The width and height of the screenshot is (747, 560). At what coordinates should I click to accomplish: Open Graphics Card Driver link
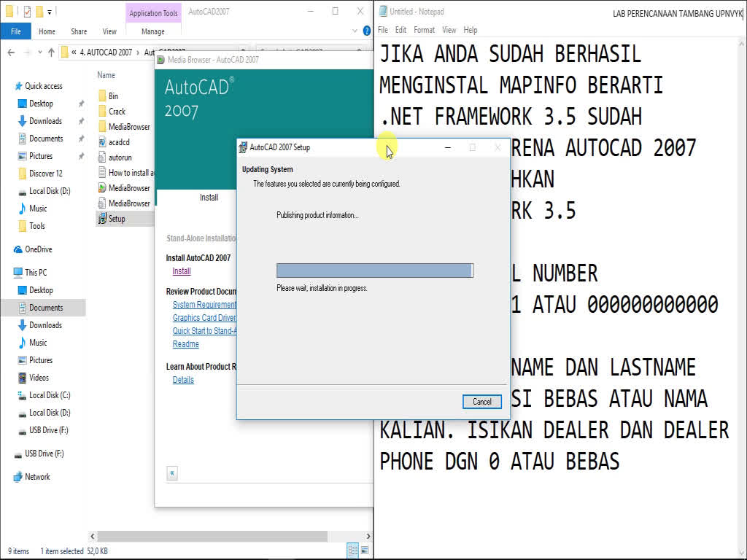click(204, 318)
